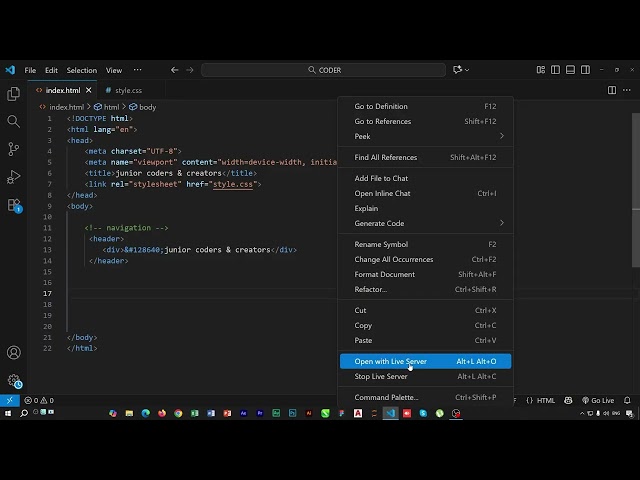Click the style.css link in line 7
The width and height of the screenshot is (640, 480).
click(x=233, y=184)
